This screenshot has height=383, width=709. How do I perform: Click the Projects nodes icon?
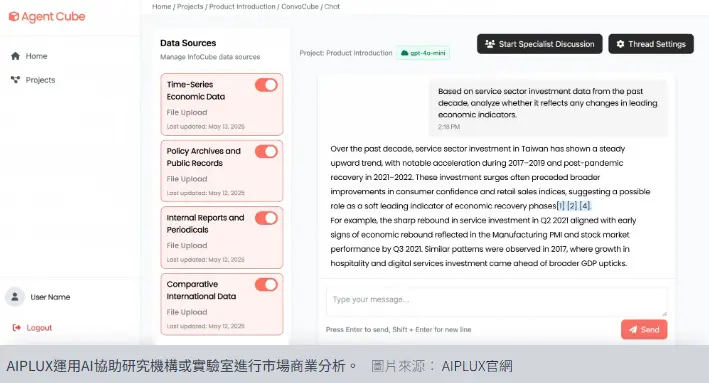15,80
